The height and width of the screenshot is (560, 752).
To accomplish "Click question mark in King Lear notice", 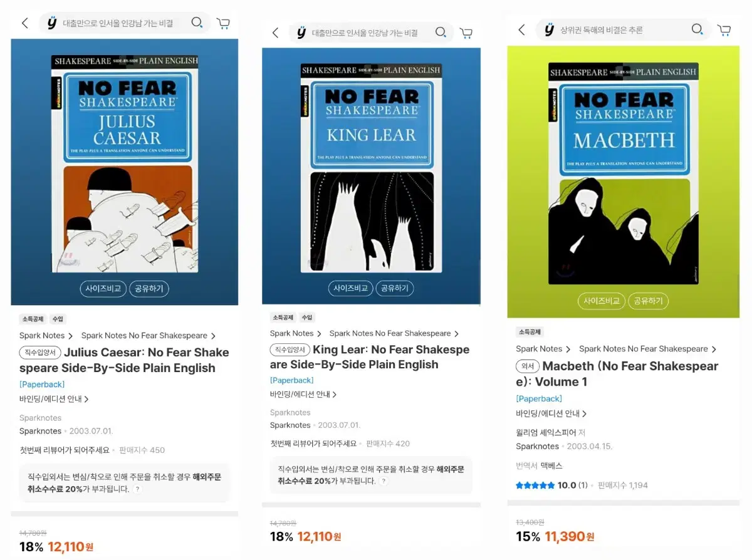I will click(384, 481).
